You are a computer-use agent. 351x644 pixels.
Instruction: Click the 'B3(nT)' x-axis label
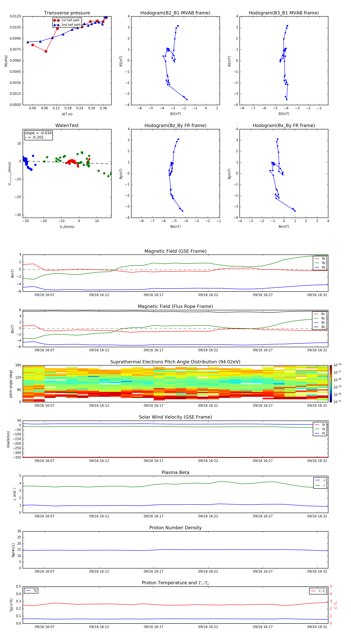[x=284, y=114]
